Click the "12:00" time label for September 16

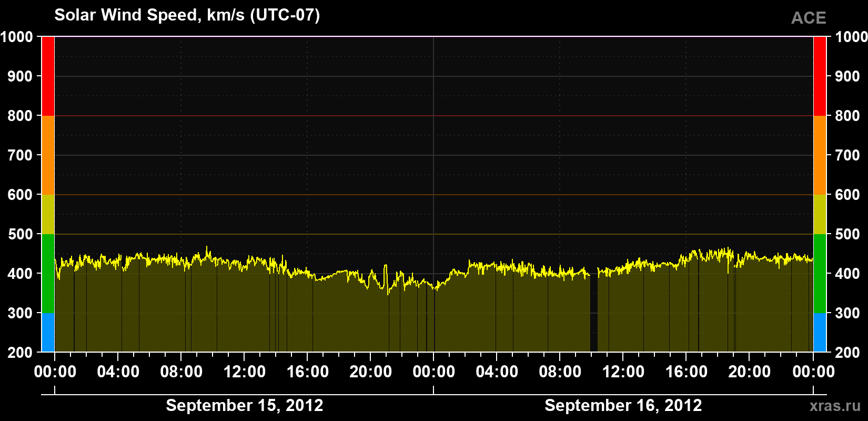pyautogui.click(x=623, y=372)
